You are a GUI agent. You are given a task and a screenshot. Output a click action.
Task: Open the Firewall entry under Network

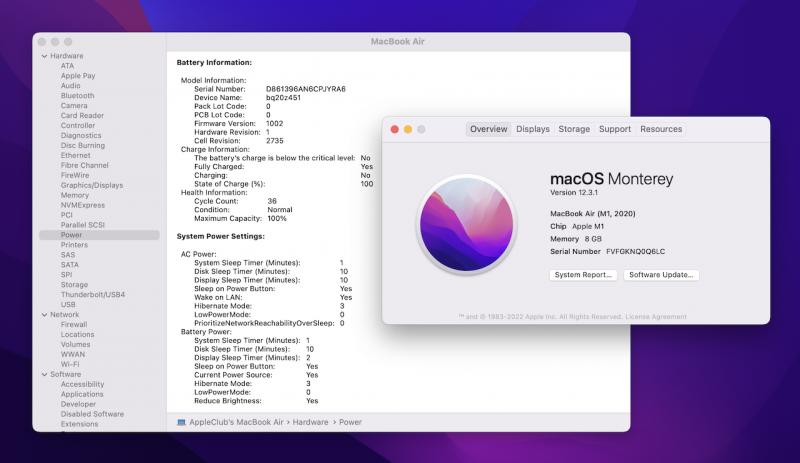click(74, 324)
